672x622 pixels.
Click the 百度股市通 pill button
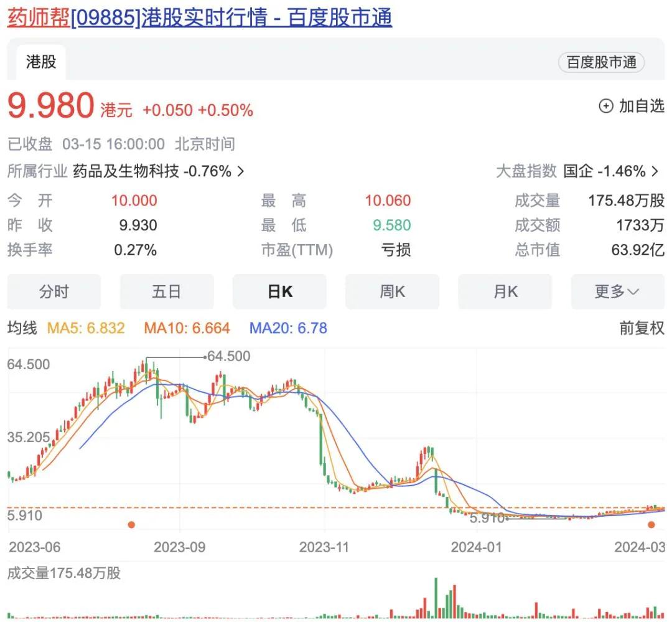click(601, 63)
